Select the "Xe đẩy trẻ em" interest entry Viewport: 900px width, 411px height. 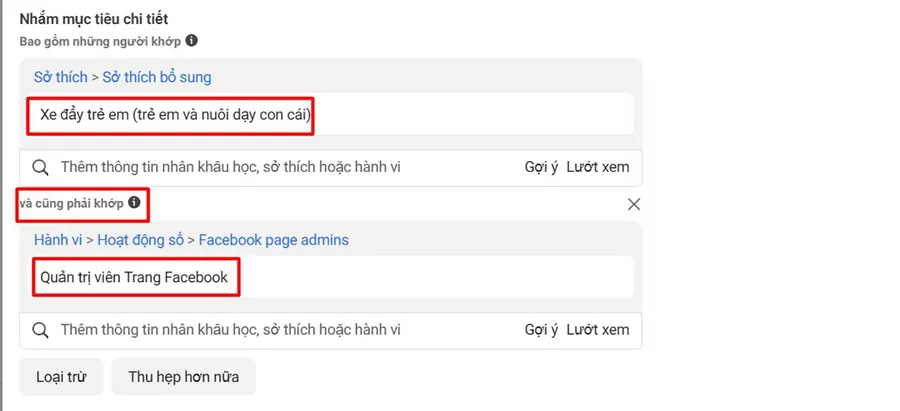(176, 115)
